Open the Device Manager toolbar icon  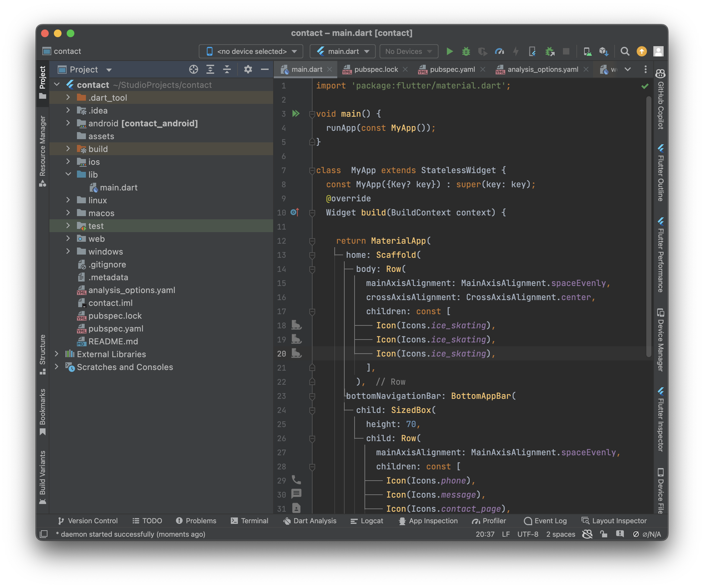(587, 51)
